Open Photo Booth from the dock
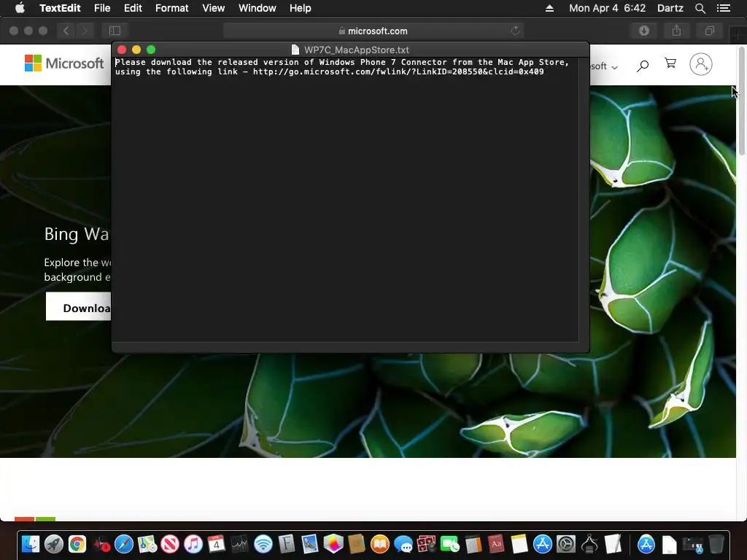This screenshot has width=747, height=560. (426, 544)
